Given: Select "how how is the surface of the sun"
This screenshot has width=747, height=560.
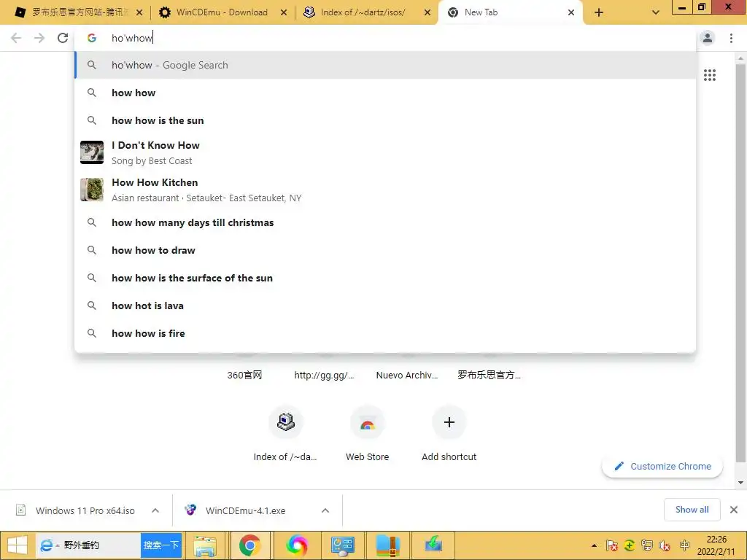Looking at the screenshot, I should (x=385, y=278).
